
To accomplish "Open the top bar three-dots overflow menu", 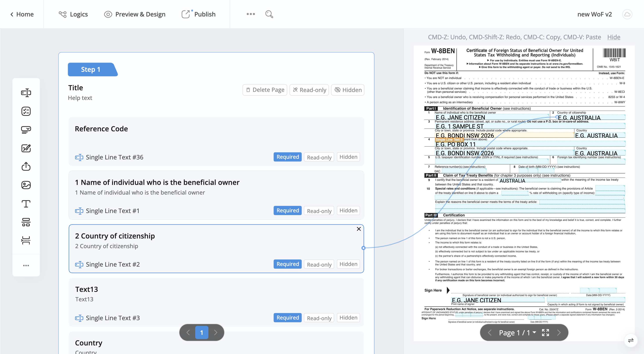I will coord(250,14).
